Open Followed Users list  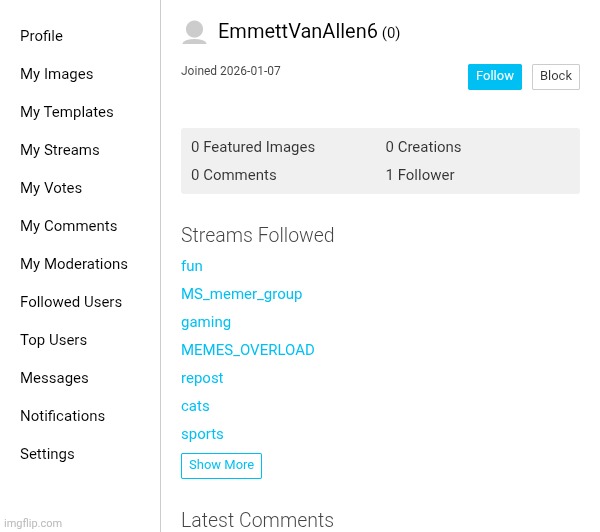point(71,302)
